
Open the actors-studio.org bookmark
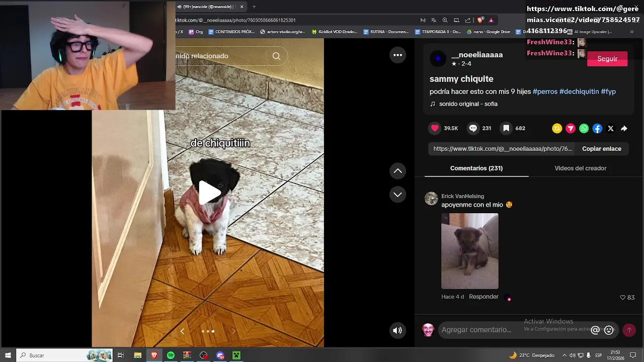pyautogui.click(x=283, y=32)
